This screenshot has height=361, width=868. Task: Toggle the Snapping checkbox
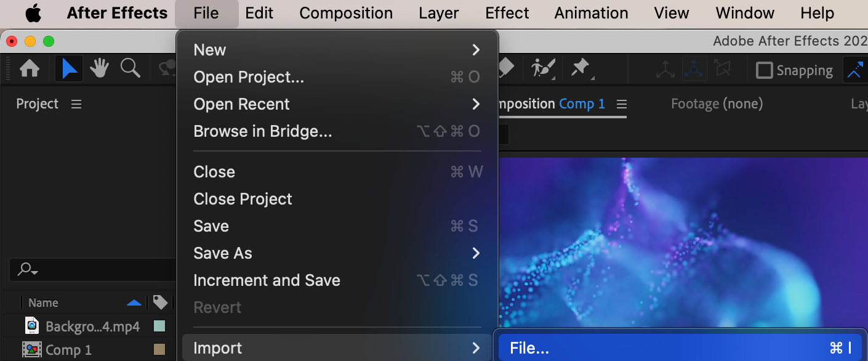click(764, 70)
